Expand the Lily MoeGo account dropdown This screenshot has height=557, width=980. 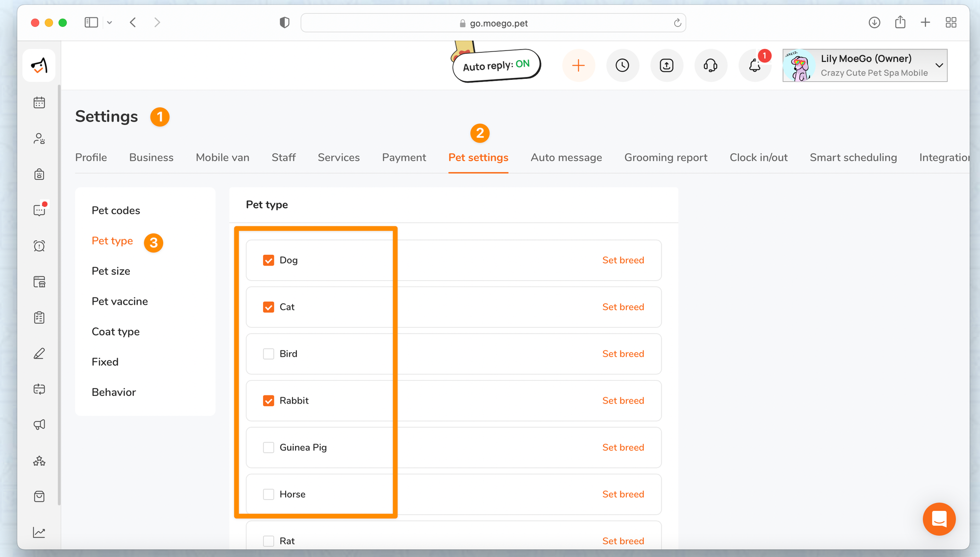(x=939, y=65)
